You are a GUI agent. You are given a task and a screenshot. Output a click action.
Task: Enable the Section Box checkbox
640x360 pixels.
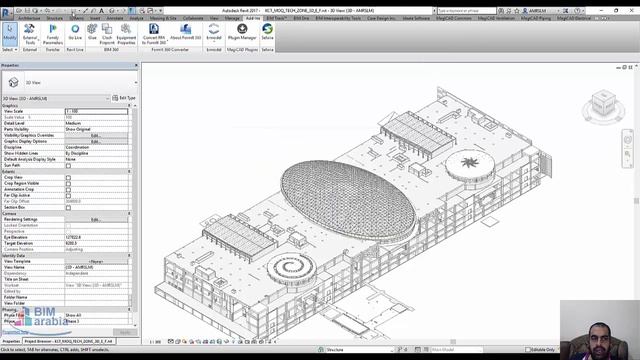68,208
